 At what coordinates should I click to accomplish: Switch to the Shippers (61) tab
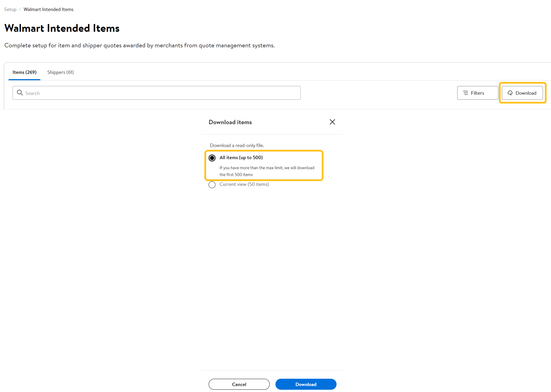pos(60,72)
